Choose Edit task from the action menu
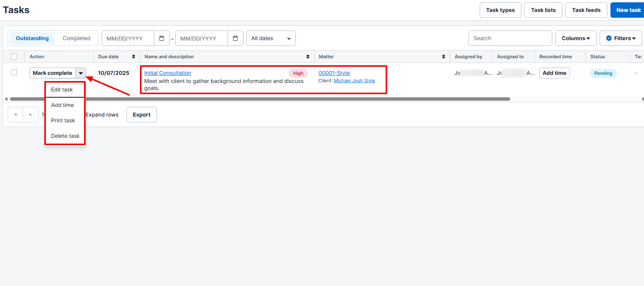Viewport: 644px width, 286px height. pos(62,90)
